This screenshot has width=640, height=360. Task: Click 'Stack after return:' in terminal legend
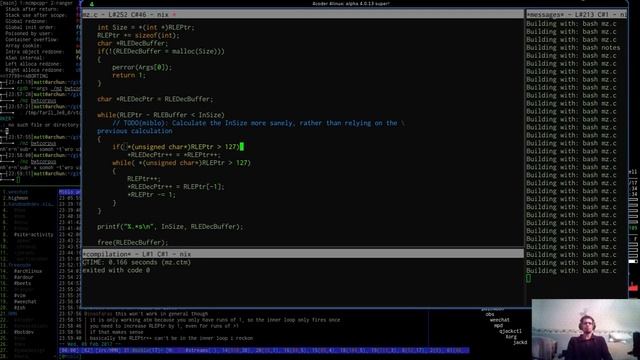click(x=31, y=9)
